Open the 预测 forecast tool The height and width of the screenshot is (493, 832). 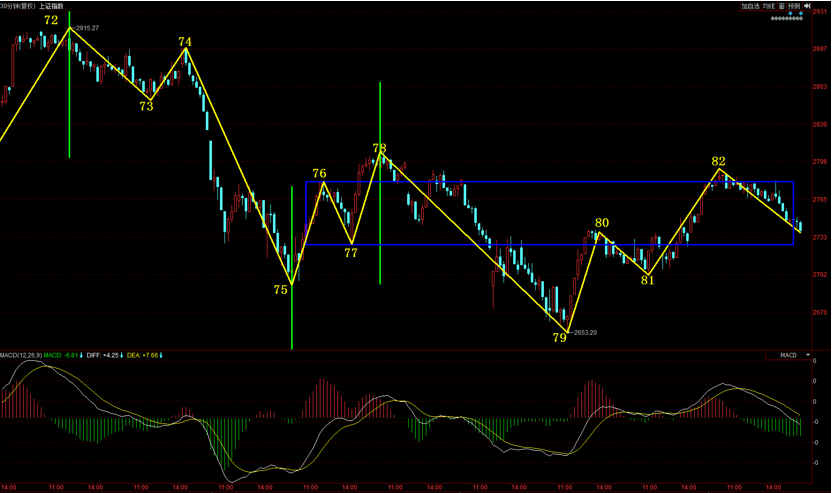[795, 6]
